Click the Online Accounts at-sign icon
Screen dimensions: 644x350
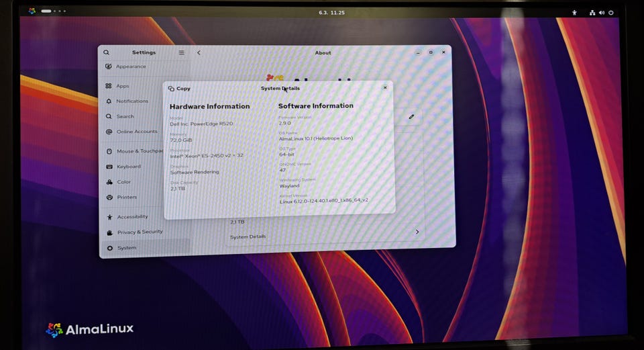tap(109, 132)
